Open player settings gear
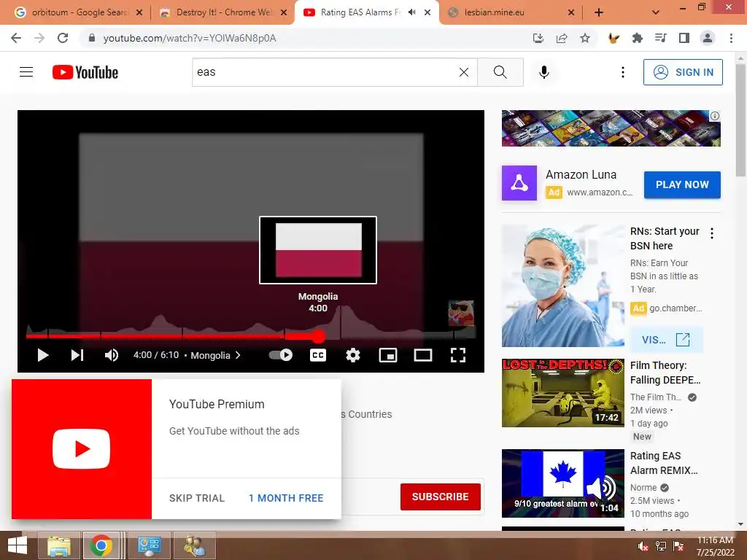Image resolution: width=747 pixels, height=560 pixels. pos(352,355)
